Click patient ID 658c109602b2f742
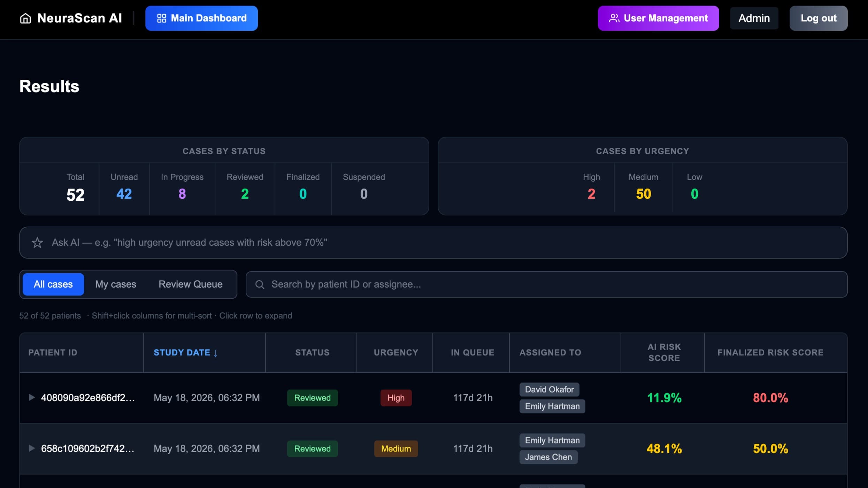The height and width of the screenshot is (488, 868). tap(88, 449)
